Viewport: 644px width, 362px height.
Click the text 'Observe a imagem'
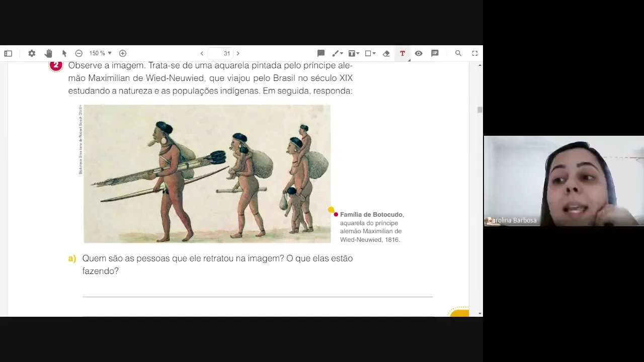107,65
